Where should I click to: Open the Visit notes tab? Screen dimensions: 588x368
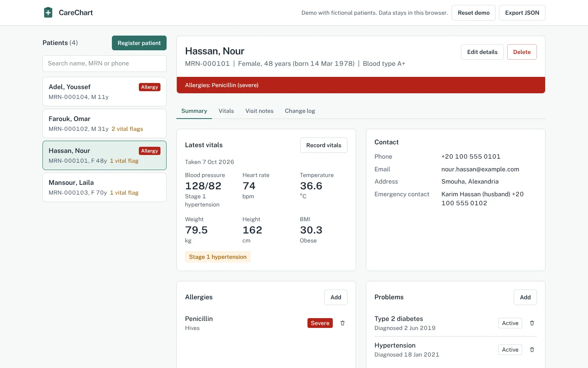point(259,111)
